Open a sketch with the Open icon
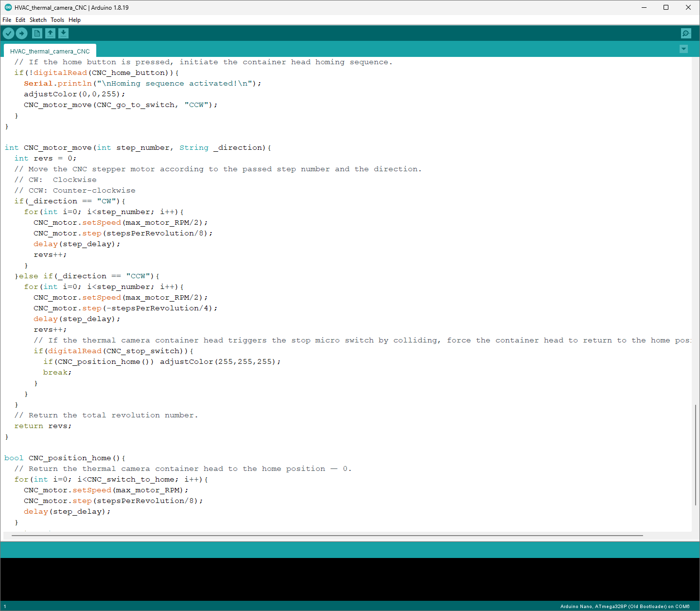This screenshot has width=700, height=611. (51, 33)
